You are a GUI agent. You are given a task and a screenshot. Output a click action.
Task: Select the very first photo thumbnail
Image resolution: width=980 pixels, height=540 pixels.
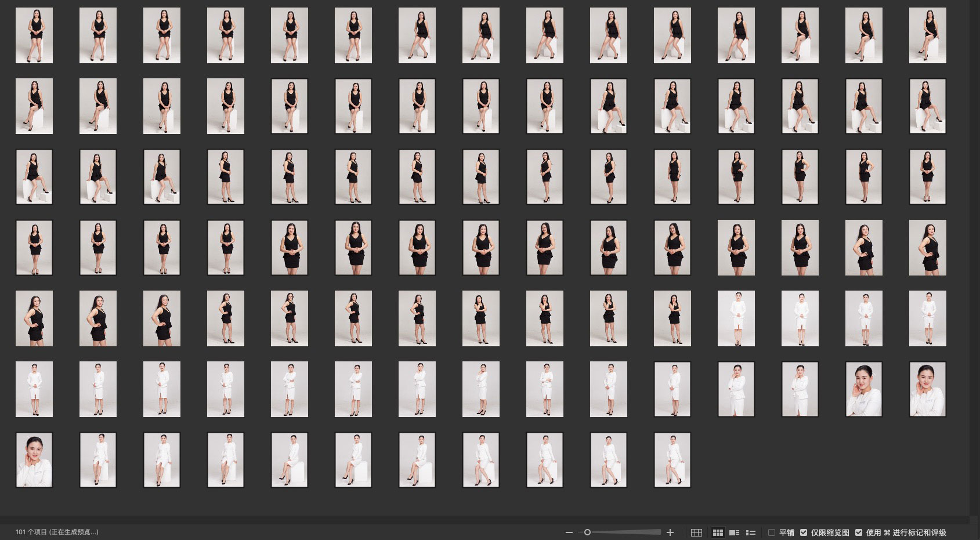coord(34,35)
